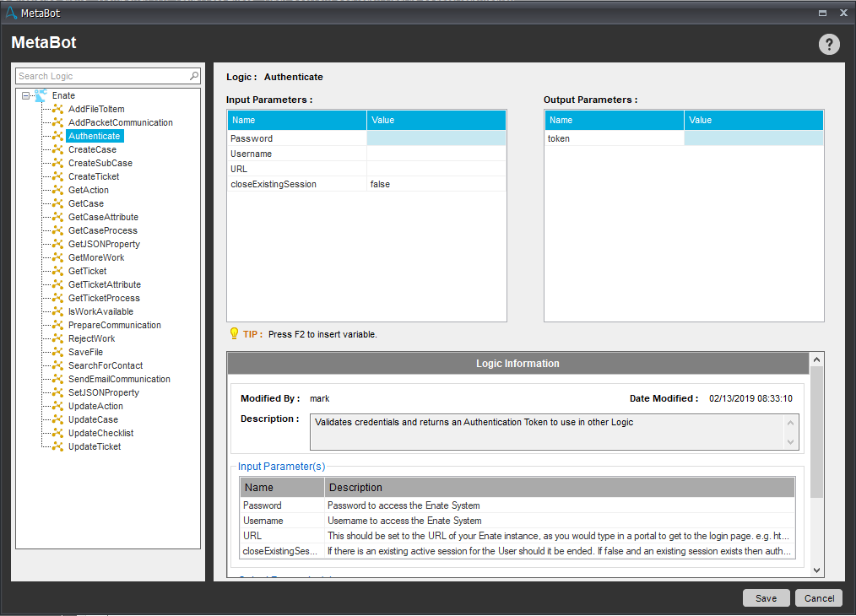Click the CreateCase logic icon
856x616 pixels.
point(58,149)
